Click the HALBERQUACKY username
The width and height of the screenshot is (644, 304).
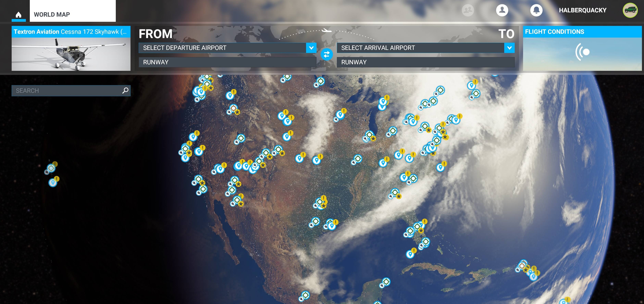tap(583, 10)
